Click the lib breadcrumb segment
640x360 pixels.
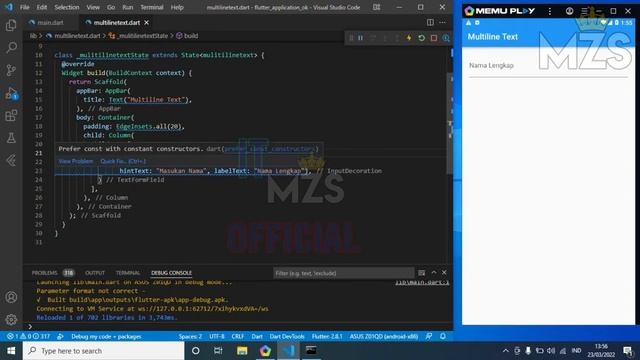click(33, 36)
